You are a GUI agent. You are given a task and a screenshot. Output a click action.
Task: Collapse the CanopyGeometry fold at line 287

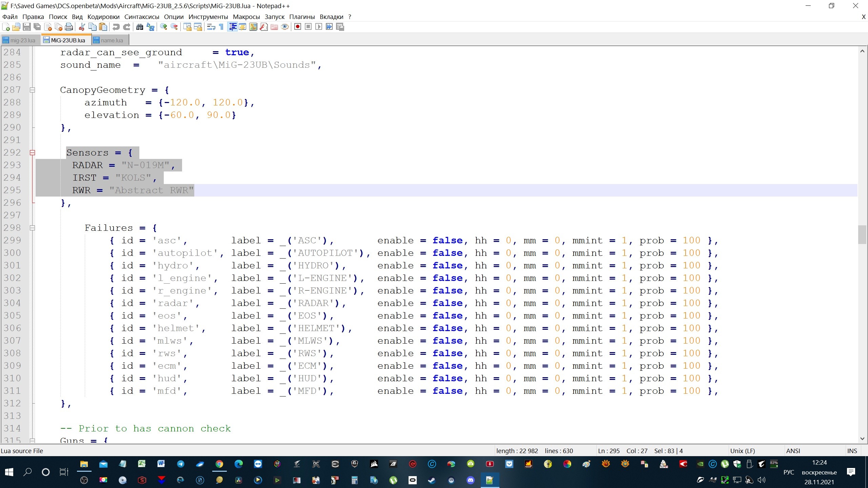[32, 90]
